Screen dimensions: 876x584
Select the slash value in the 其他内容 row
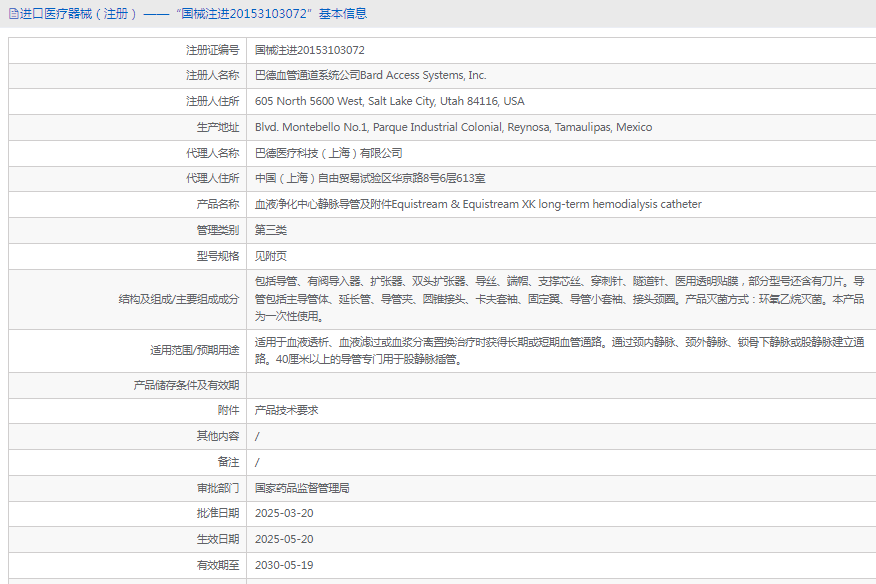(257, 436)
